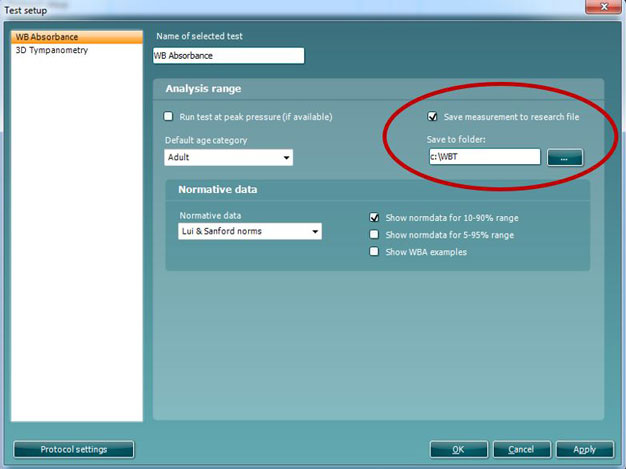Enable Show WBA examples checkbox

[374, 251]
